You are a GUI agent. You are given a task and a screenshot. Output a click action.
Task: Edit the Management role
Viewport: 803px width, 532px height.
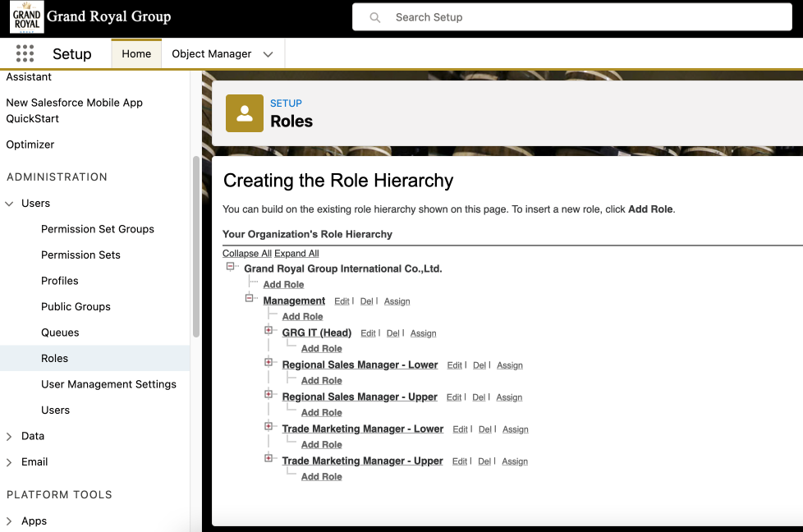pyautogui.click(x=342, y=301)
